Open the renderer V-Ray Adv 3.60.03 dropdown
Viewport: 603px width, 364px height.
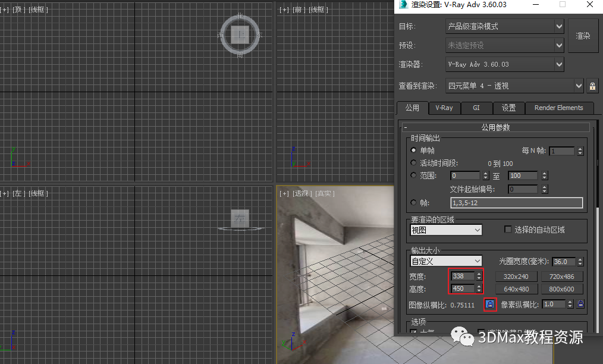(504, 64)
